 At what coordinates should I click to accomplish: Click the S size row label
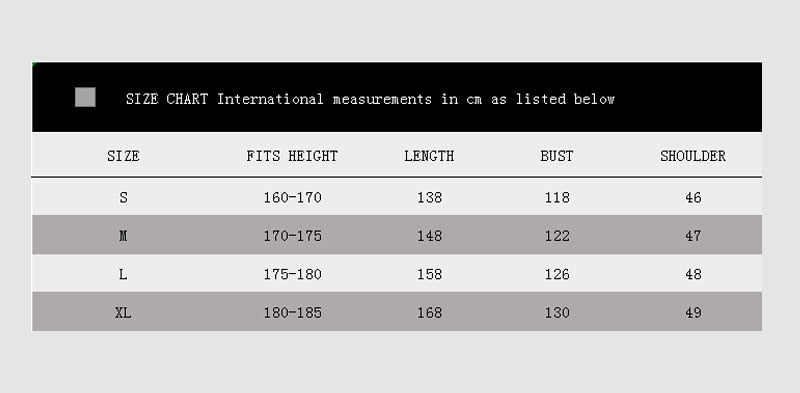(123, 198)
